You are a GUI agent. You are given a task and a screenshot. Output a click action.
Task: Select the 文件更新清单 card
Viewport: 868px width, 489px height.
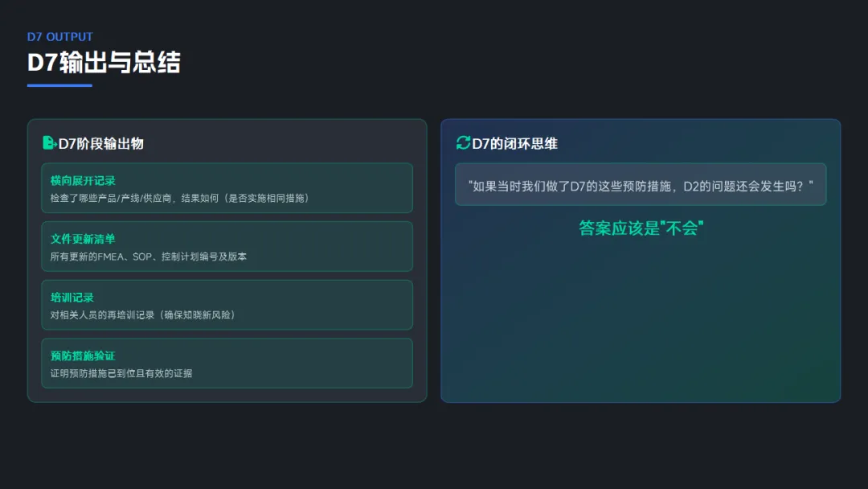pyautogui.click(x=227, y=246)
